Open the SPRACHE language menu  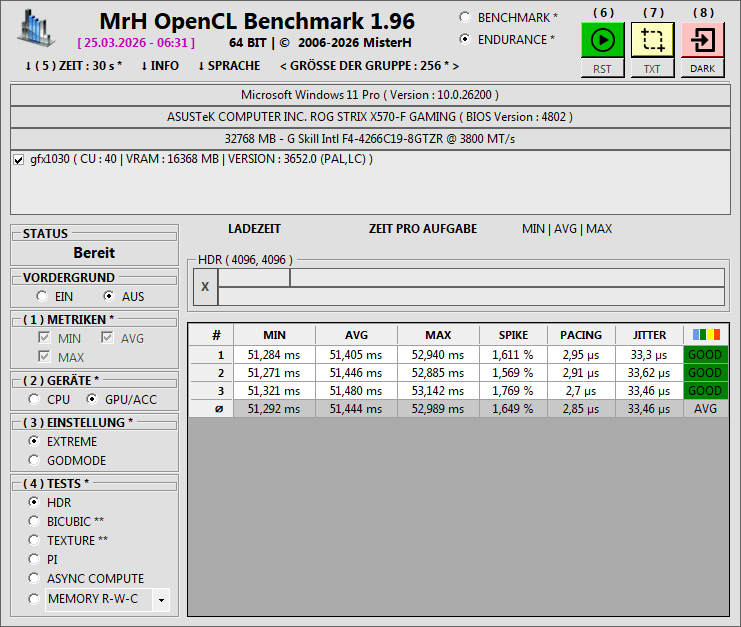click(229, 66)
